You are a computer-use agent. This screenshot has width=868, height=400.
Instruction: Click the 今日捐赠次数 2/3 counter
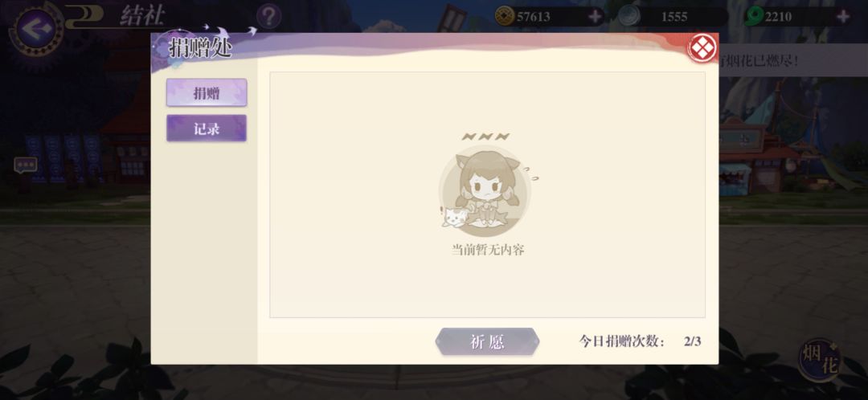coord(640,341)
